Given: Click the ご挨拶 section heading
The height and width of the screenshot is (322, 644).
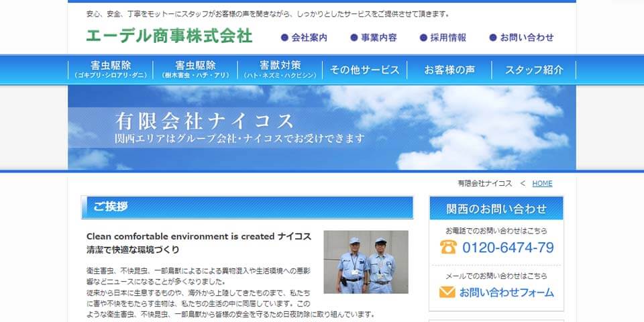Looking at the screenshot, I should pyautogui.click(x=248, y=207).
